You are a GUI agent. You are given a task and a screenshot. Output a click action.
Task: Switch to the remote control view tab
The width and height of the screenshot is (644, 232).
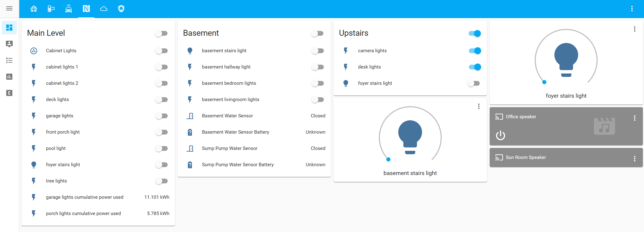(x=51, y=9)
